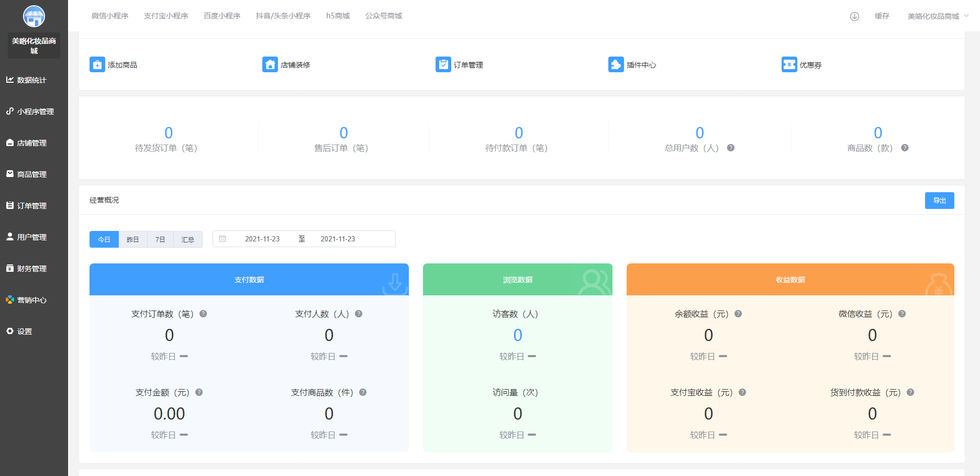Select the 今日 range button
The height and width of the screenshot is (476, 980).
tap(104, 239)
